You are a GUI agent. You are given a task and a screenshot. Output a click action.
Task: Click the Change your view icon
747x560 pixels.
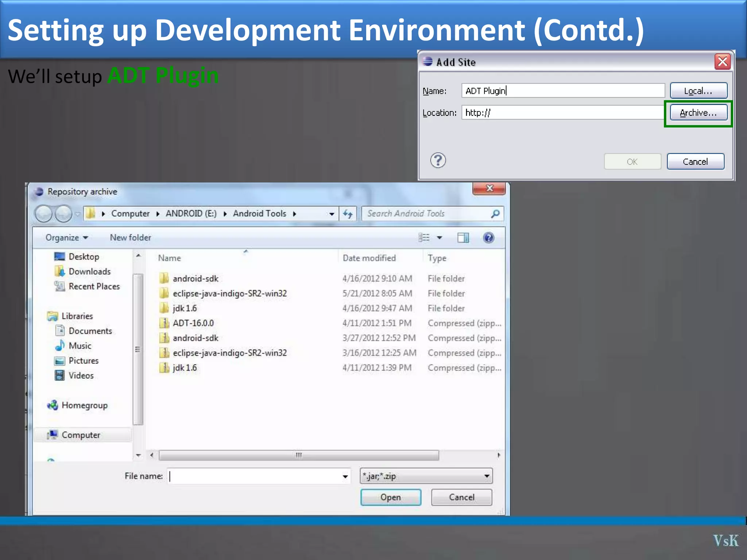424,238
